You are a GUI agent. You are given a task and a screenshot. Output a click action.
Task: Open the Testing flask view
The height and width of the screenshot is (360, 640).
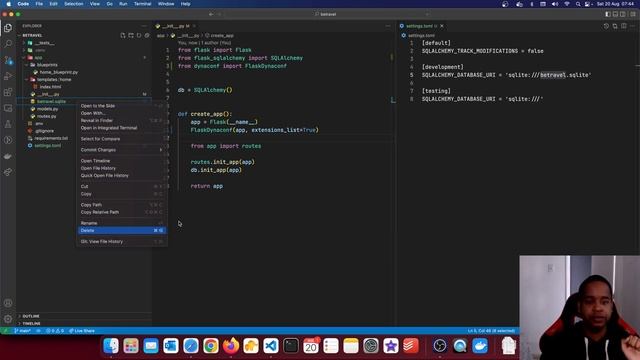pyautogui.click(x=8, y=124)
